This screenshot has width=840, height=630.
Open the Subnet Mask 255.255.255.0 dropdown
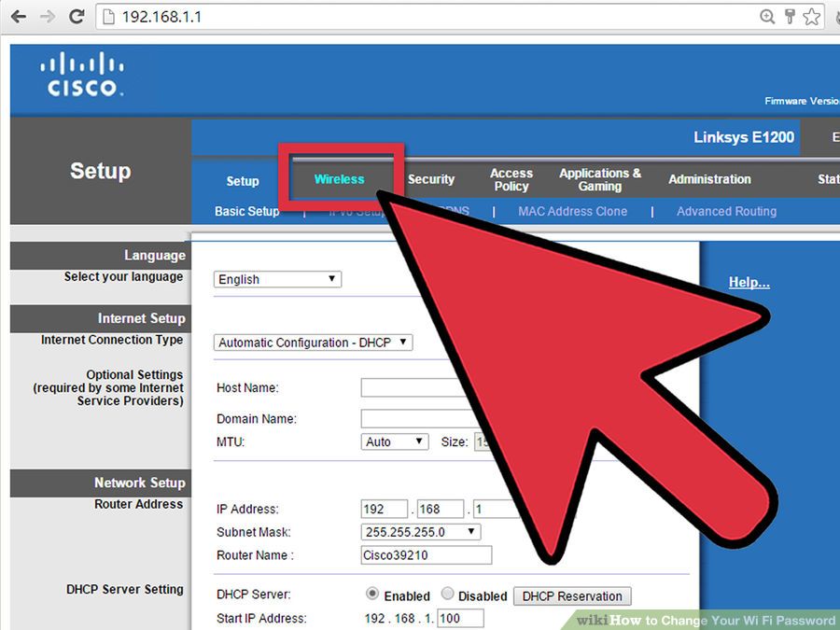click(420, 532)
